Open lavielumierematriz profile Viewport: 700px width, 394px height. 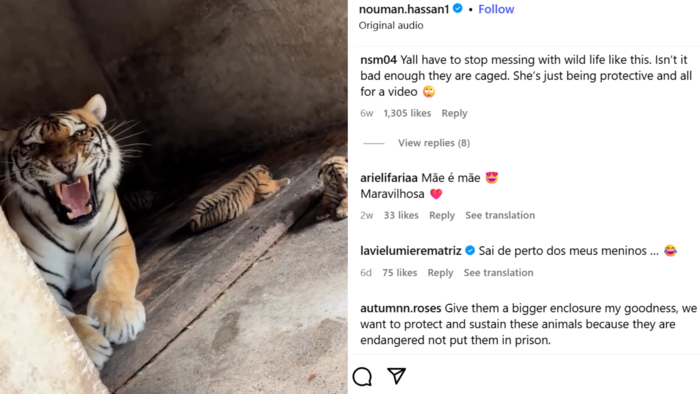(x=411, y=251)
